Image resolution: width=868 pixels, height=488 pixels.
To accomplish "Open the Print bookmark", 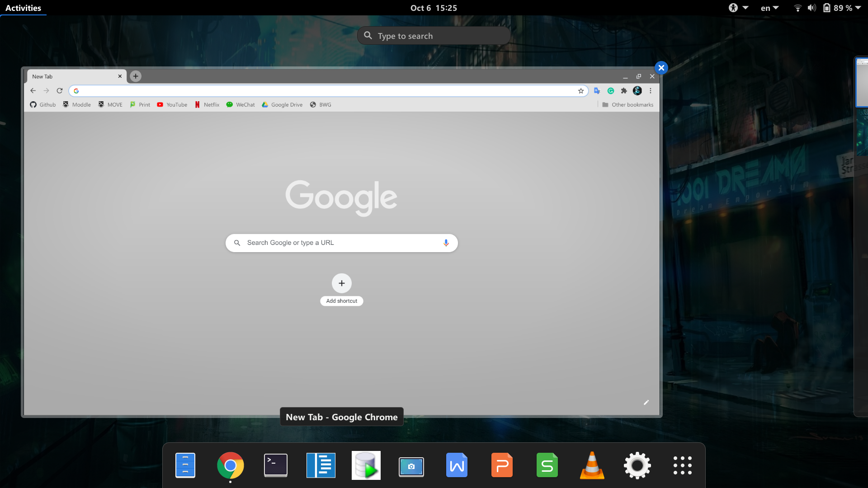I will [x=140, y=105].
